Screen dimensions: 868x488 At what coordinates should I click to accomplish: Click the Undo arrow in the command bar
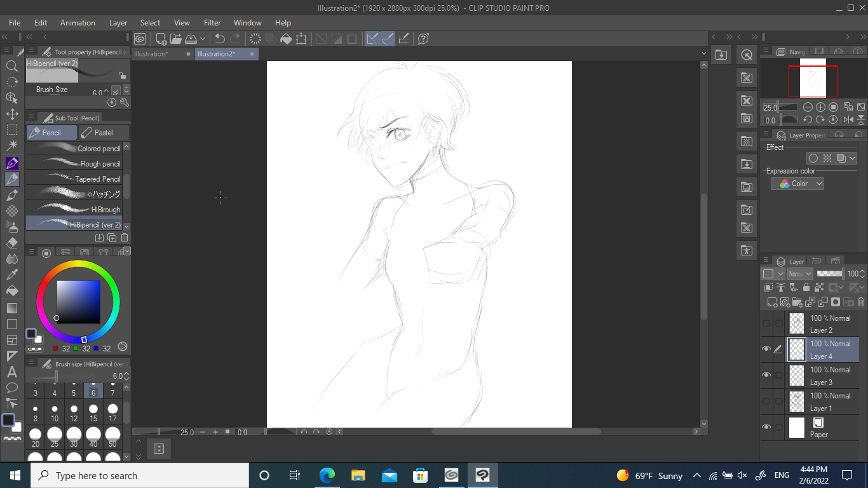click(220, 39)
